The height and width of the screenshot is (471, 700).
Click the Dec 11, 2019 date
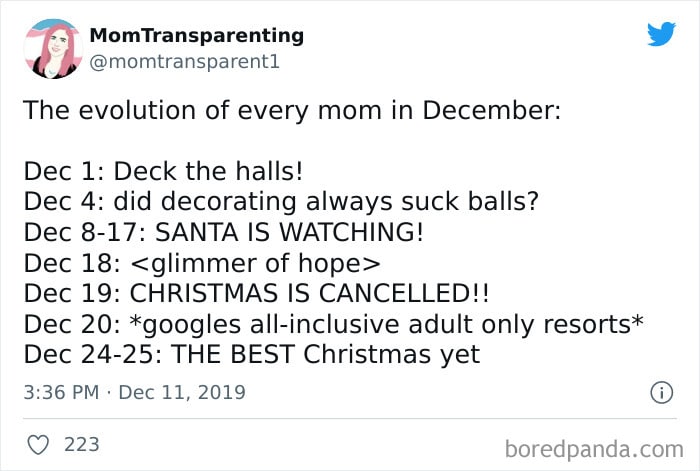click(x=182, y=392)
